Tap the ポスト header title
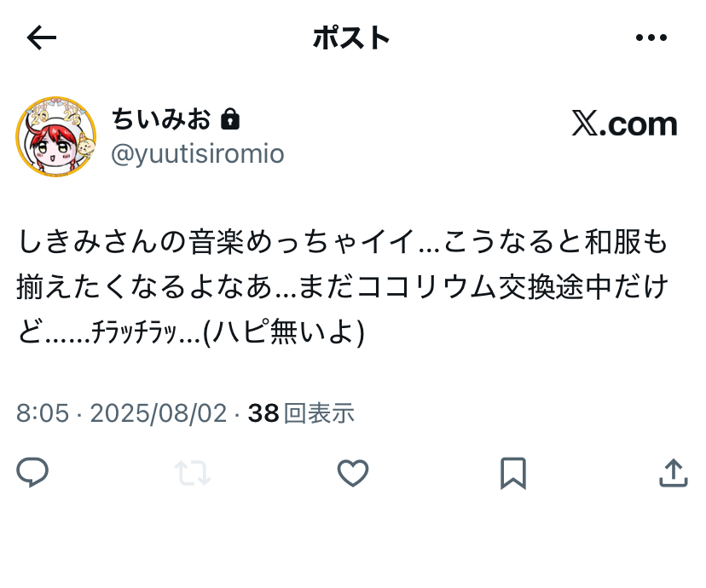The width and height of the screenshot is (706, 588). pyautogui.click(x=351, y=37)
